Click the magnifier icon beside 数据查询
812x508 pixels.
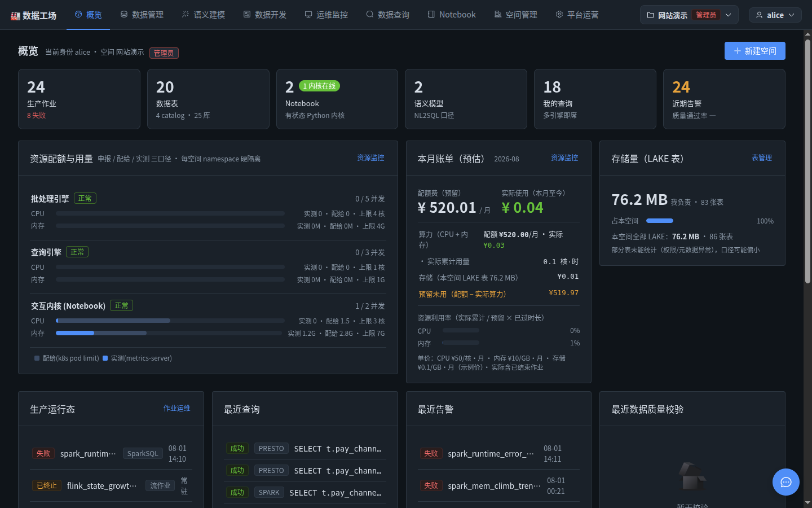tap(370, 15)
